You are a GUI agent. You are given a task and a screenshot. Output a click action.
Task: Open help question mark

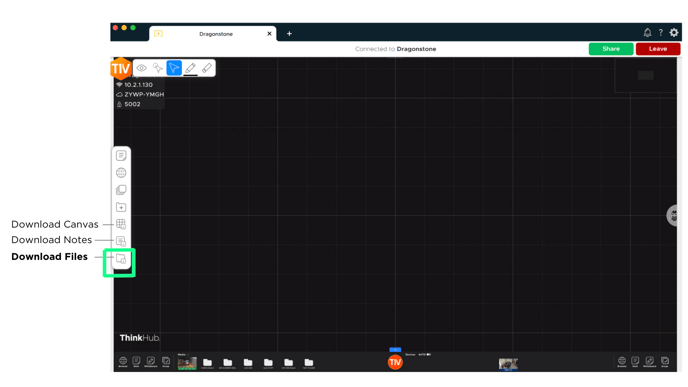[x=661, y=32]
